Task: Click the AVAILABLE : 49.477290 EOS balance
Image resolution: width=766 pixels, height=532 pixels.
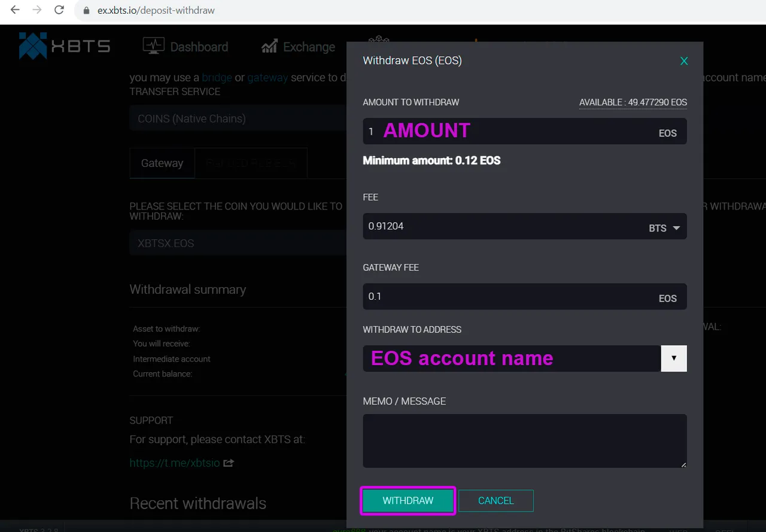Action: click(633, 102)
